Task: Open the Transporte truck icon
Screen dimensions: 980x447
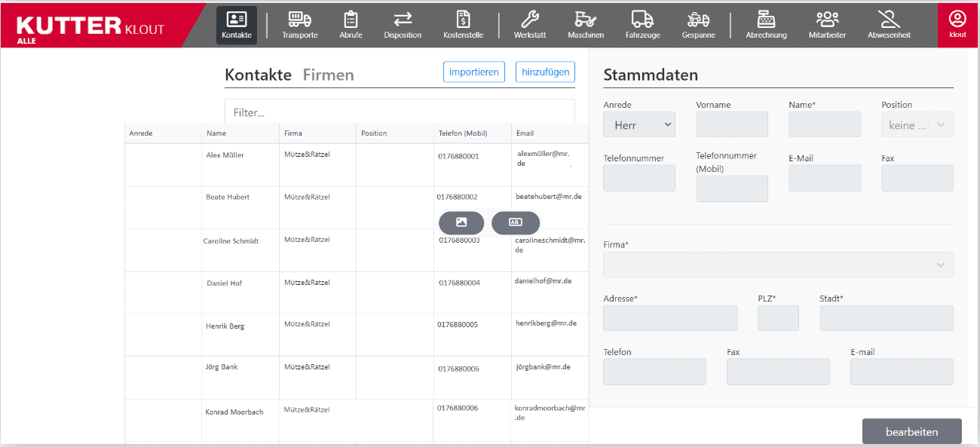Action: (x=300, y=19)
